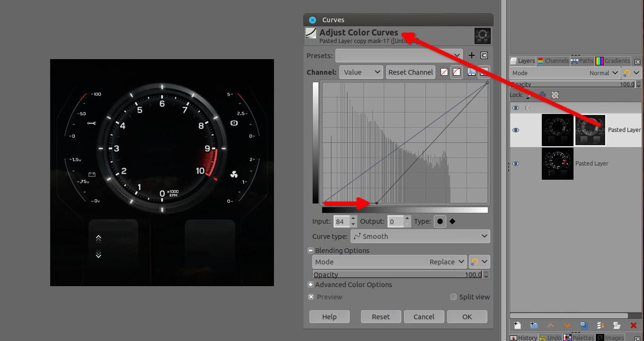Raise the selected layer
Screen dimensions: 644x341
coord(551,325)
